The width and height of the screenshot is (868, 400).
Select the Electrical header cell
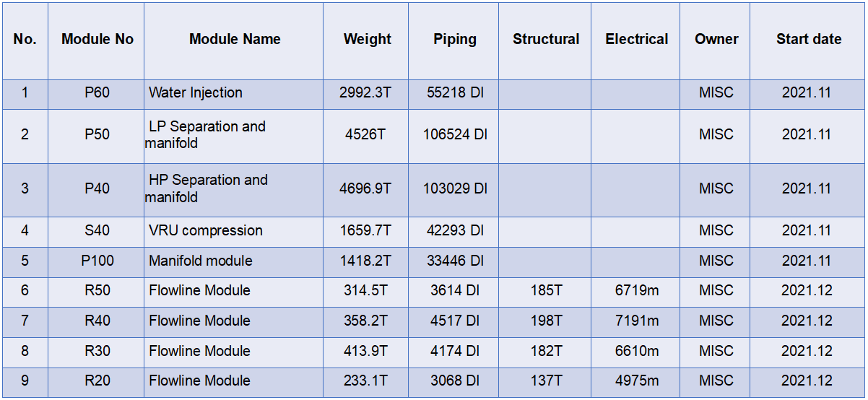tap(635, 40)
